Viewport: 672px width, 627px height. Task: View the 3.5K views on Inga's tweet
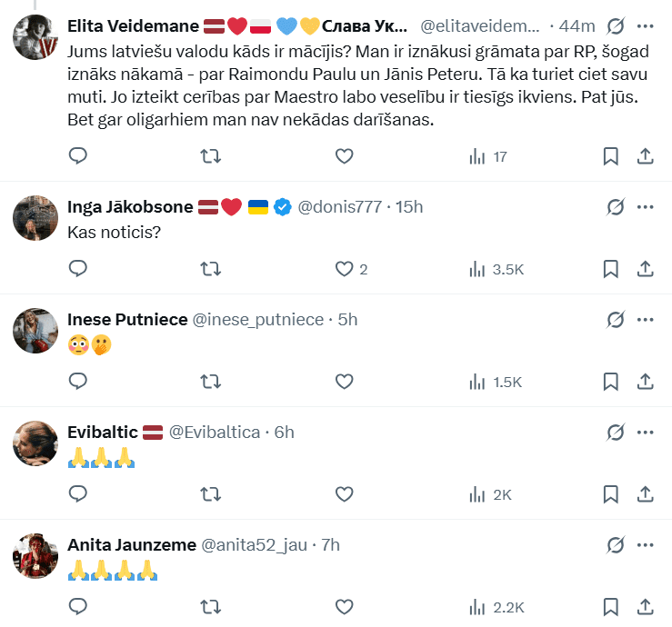496,269
